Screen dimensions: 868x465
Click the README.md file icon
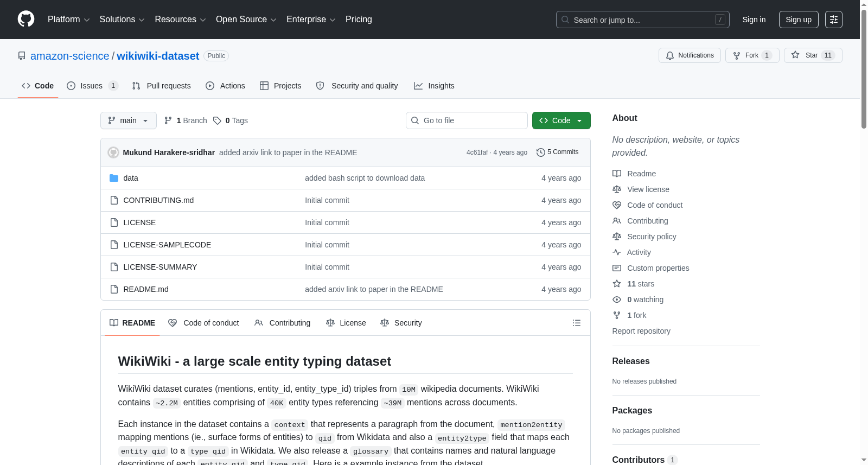click(114, 289)
